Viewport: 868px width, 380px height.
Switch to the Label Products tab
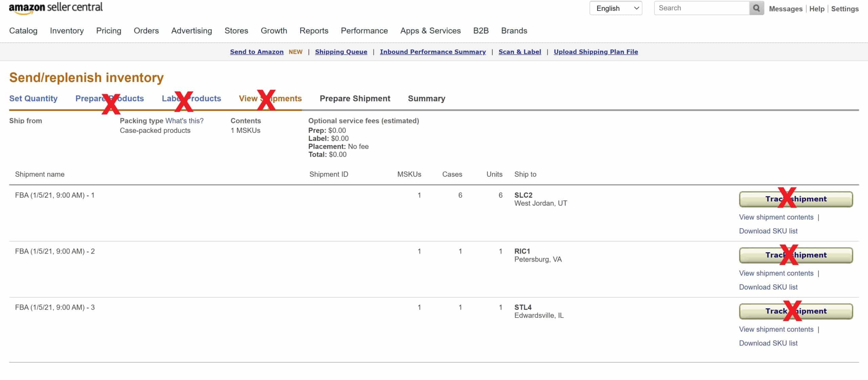coord(191,98)
